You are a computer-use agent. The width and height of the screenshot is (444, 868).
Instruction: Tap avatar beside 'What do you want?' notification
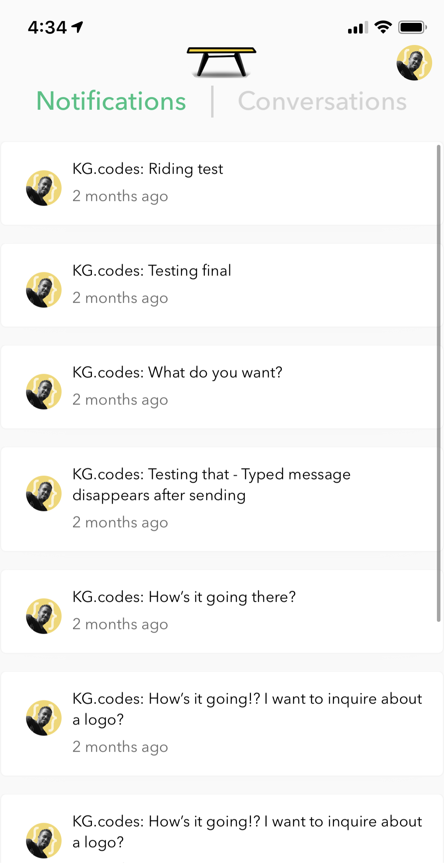coord(44,391)
